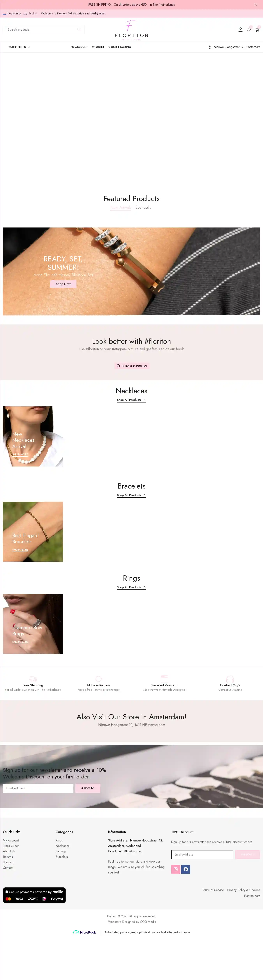Screen dimensions: 263x980
Task: Open the user account icon
Action: pos(240,29)
